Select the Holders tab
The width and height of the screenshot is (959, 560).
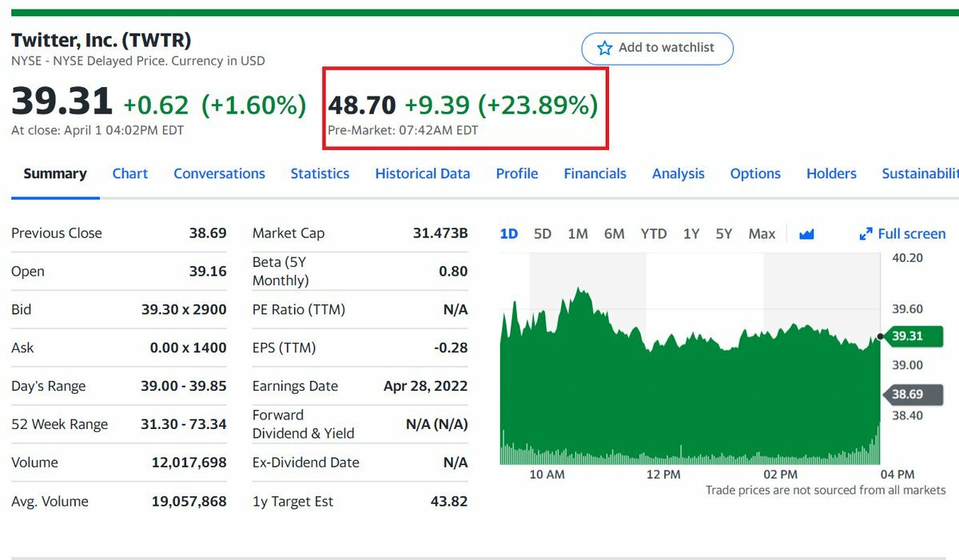coord(831,173)
